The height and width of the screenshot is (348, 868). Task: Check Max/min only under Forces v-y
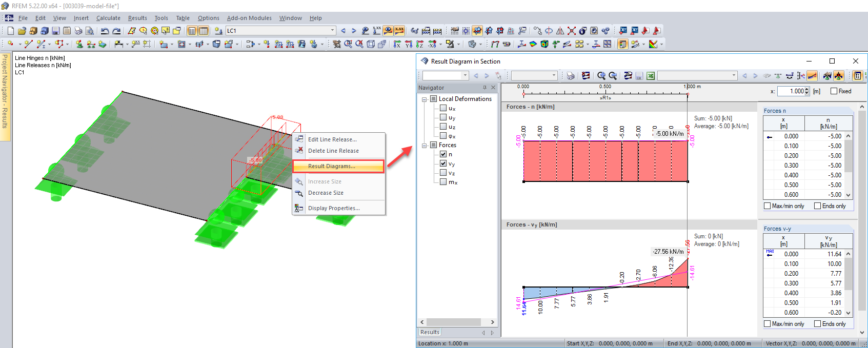[x=768, y=324]
